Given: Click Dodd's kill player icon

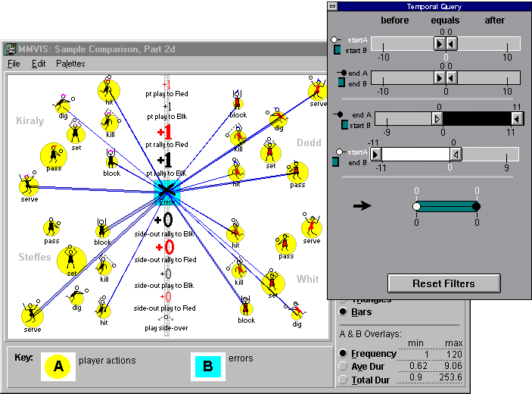Looking at the screenshot, I should tap(238, 136).
